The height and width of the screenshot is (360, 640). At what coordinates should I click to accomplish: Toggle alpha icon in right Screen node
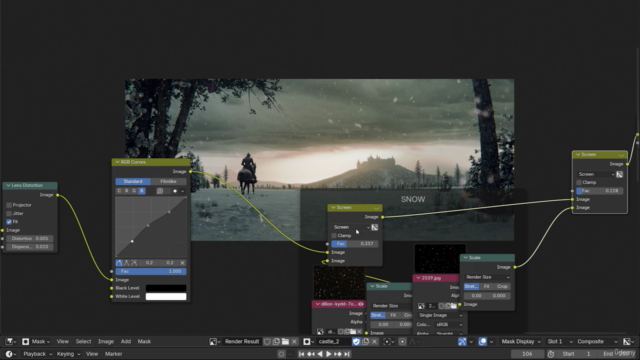point(619,174)
